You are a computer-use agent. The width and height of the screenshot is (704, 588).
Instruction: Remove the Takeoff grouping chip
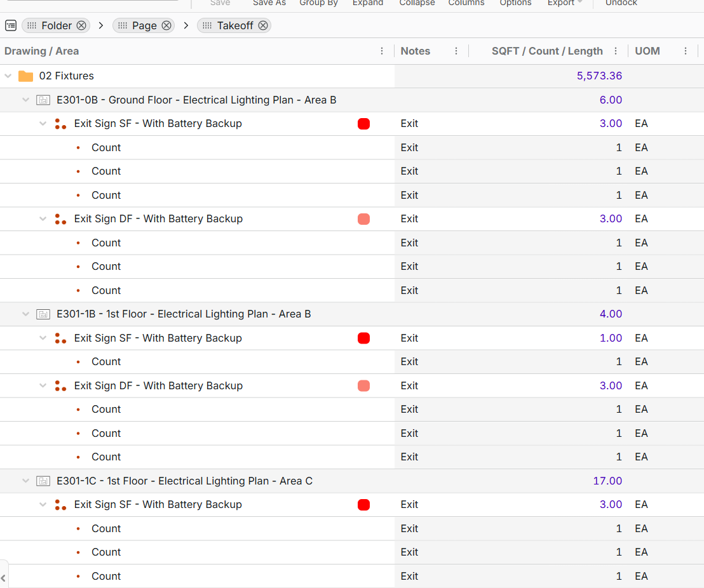click(263, 25)
